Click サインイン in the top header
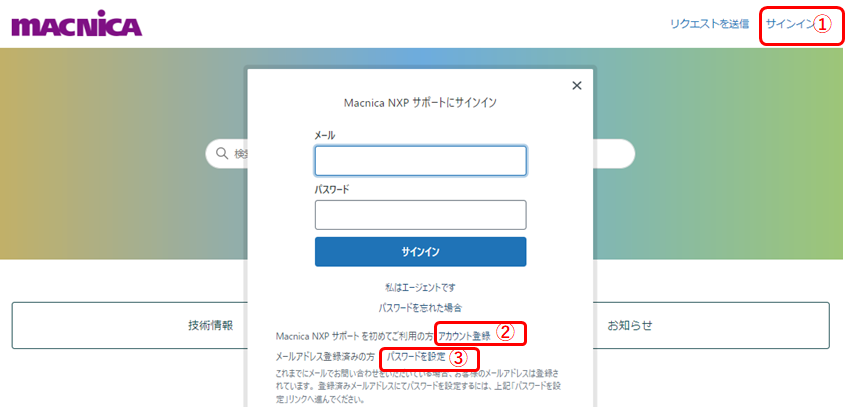845x407 pixels. (789, 24)
